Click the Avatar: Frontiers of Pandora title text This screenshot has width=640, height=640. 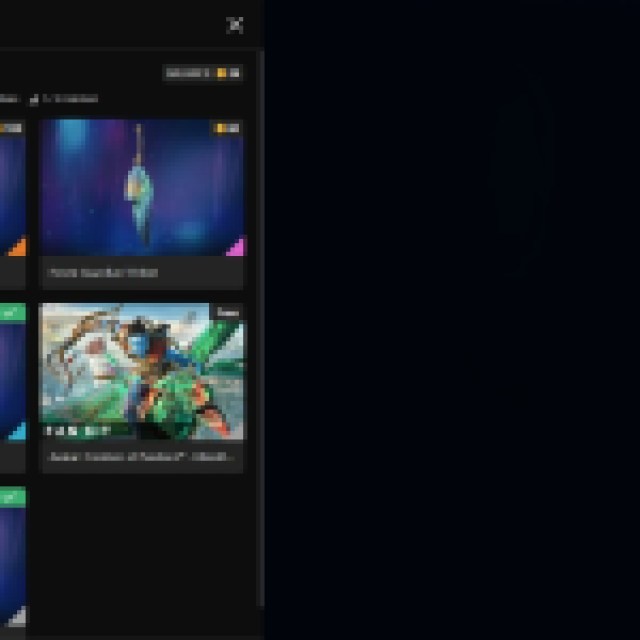pos(142,457)
